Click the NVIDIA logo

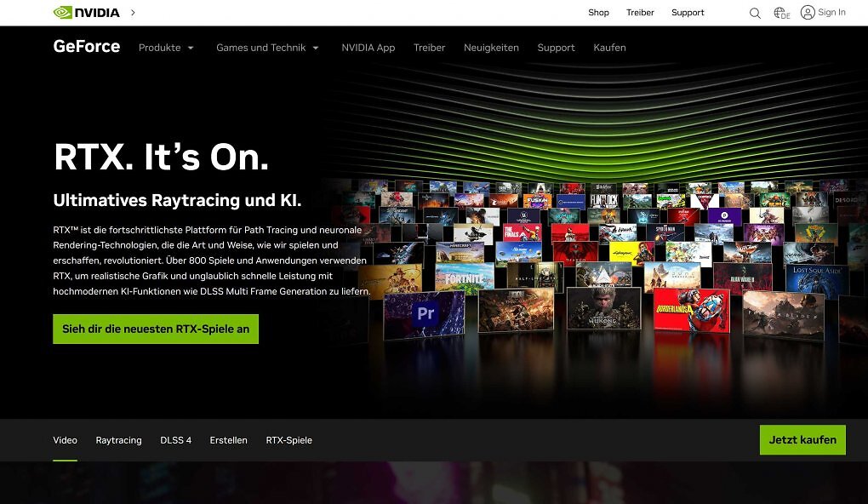(x=86, y=12)
